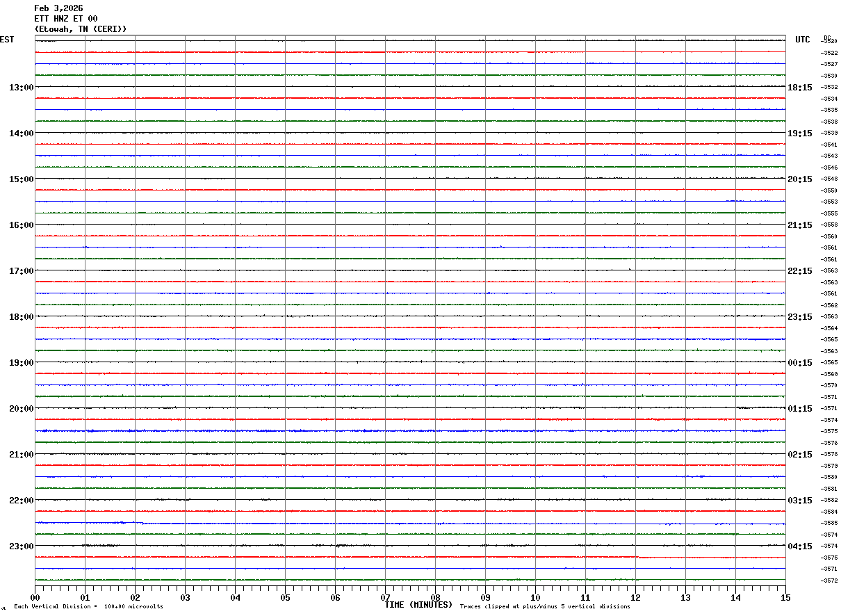
Task: Select the DC offset value -3553
Action: point(829,202)
